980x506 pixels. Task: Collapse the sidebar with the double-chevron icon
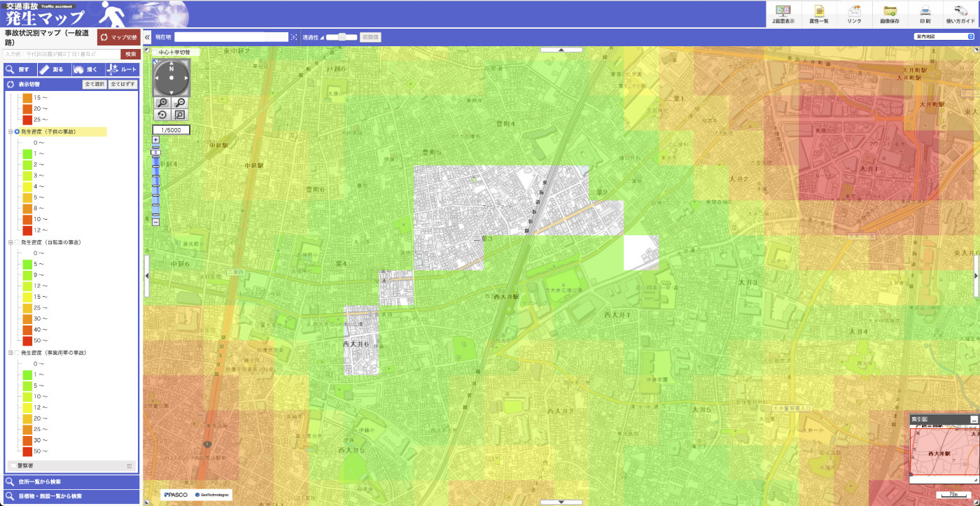point(147,37)
